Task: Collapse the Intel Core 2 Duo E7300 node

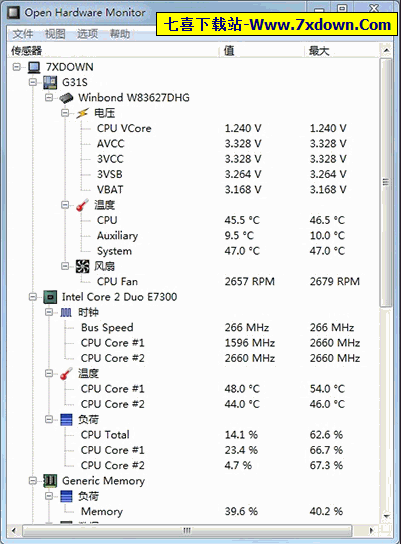Action: pos(33,297)
